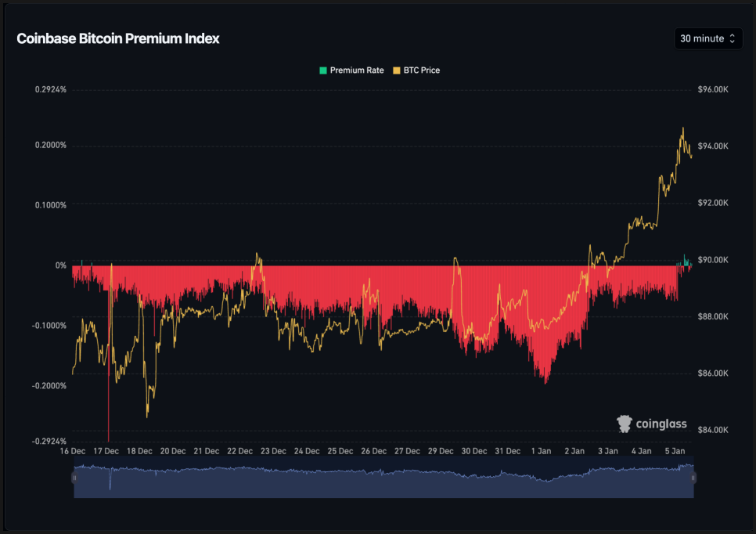
Task: Click the 0% baseline axis label
Action: point(61,265)
